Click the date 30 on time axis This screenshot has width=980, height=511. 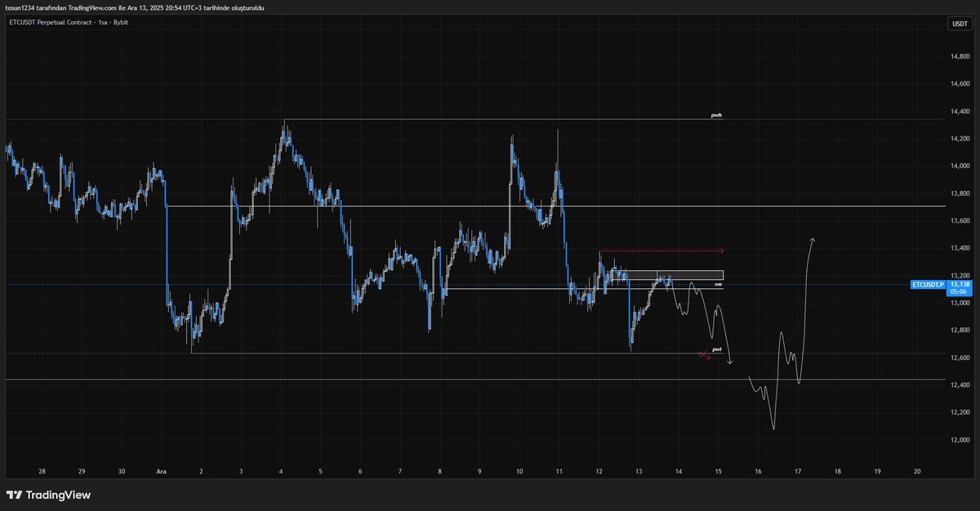click(122, 471)
